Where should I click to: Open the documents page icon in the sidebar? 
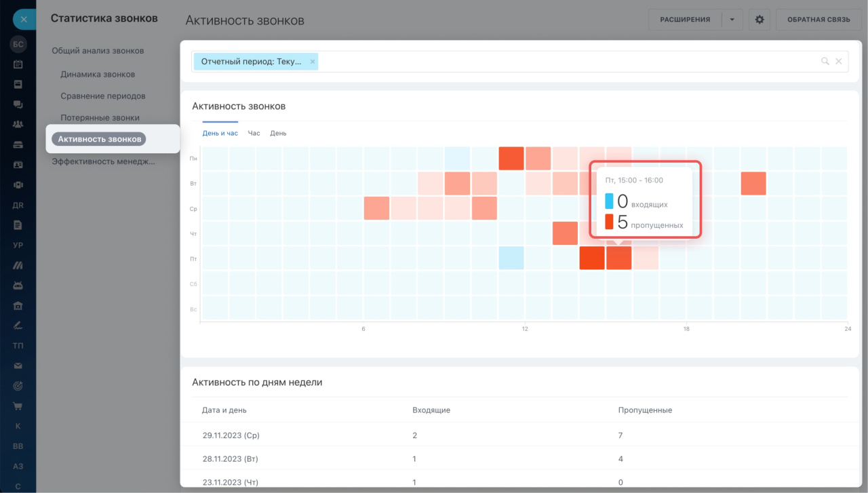[x=18, y=224]
